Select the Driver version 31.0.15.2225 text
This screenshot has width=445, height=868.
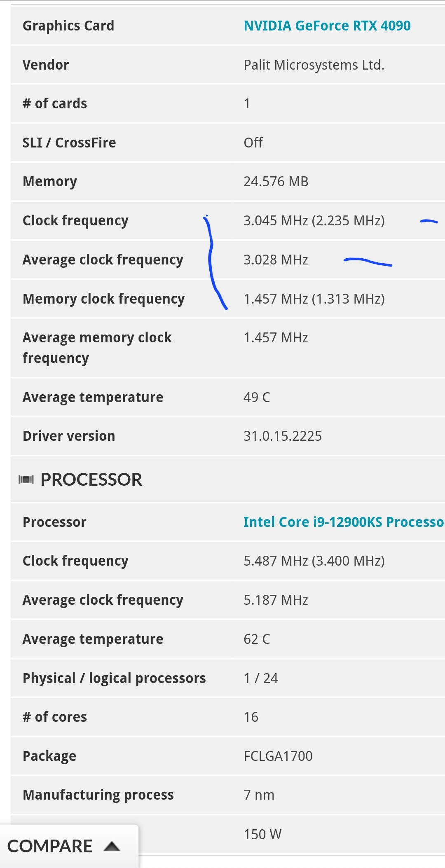click(x=283, y=435)
